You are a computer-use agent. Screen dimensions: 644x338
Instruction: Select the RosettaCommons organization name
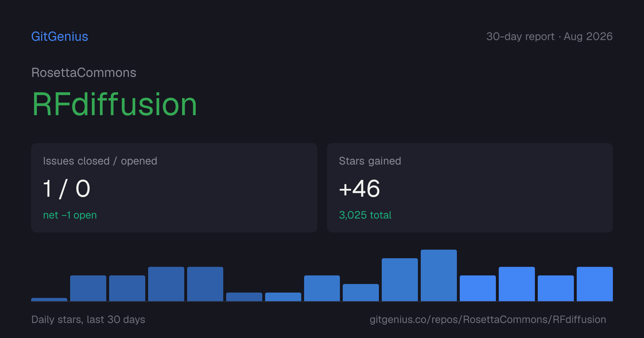click(84, 73)
